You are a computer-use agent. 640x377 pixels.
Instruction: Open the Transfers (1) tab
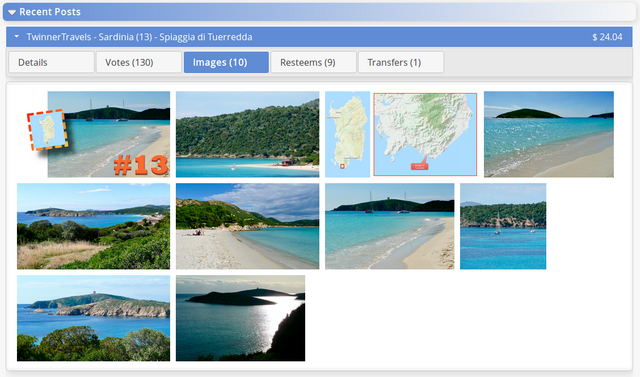click(x=401, y=62)
